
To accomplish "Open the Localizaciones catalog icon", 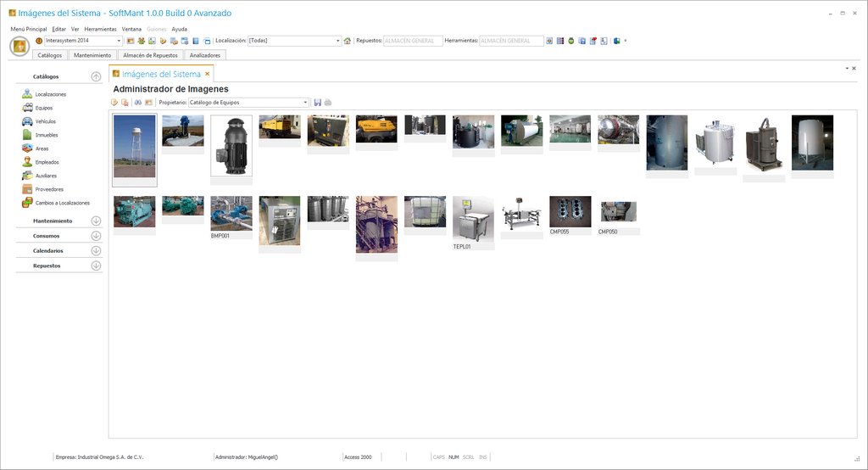I will (x=28, y=94).
